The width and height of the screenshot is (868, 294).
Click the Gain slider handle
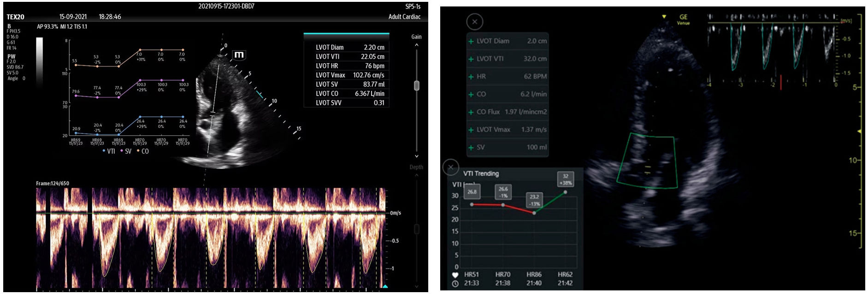(x=416, y=85)
